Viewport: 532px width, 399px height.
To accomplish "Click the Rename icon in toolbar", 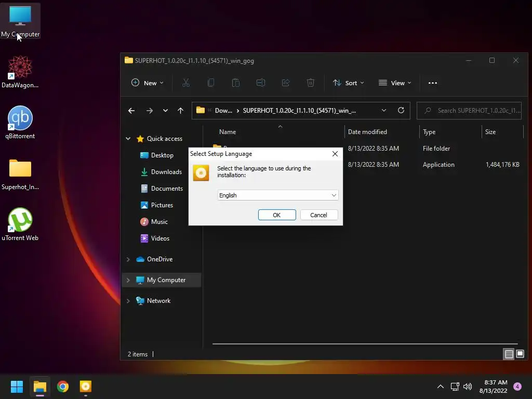I will (x=261, y=83).
